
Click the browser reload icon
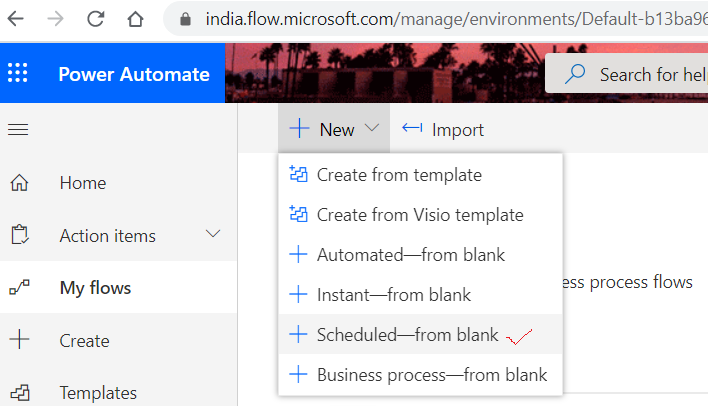96,18
